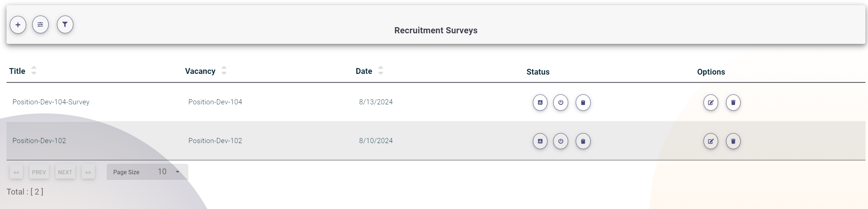Toggle activation power button for Position-Dev-102

(561, 141)
